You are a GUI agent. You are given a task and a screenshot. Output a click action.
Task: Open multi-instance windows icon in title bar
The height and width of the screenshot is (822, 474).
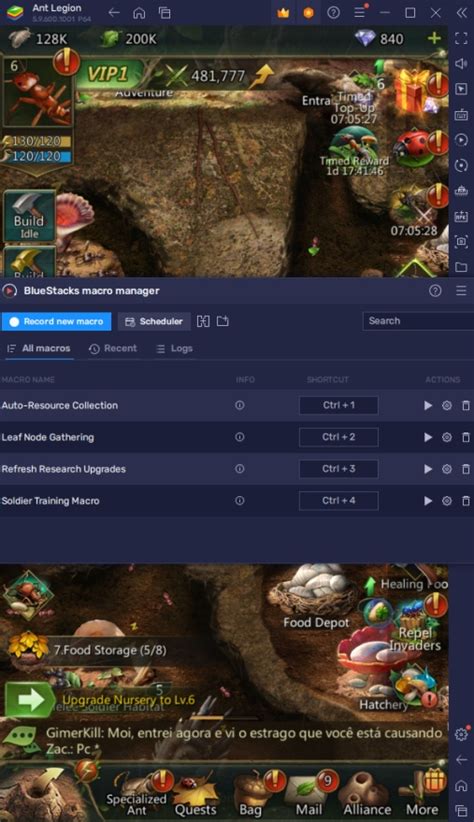pyautogui.click(x=165, y=13)
